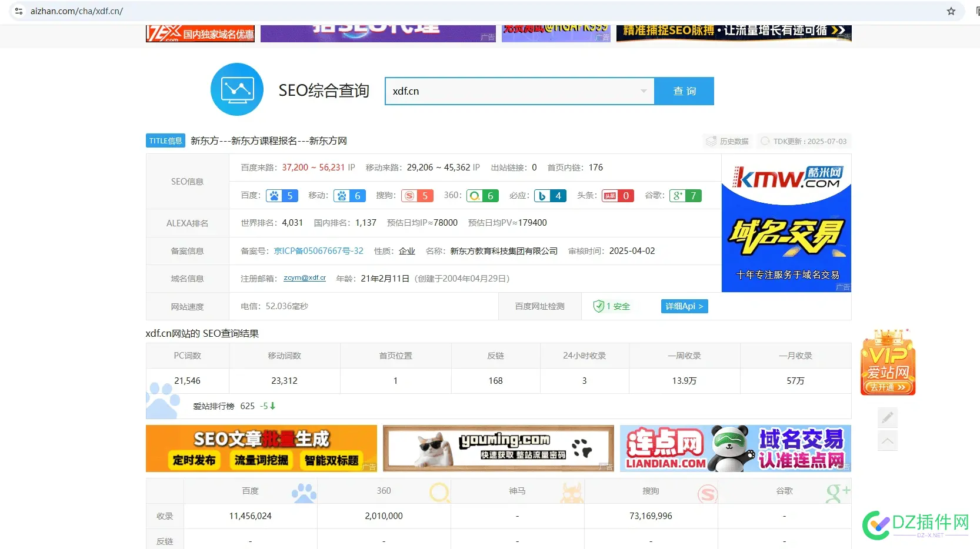Viewport: 980px width, 549px height.
Task: Click the TDK更新 refresh icon
Action: click(765, 141)
